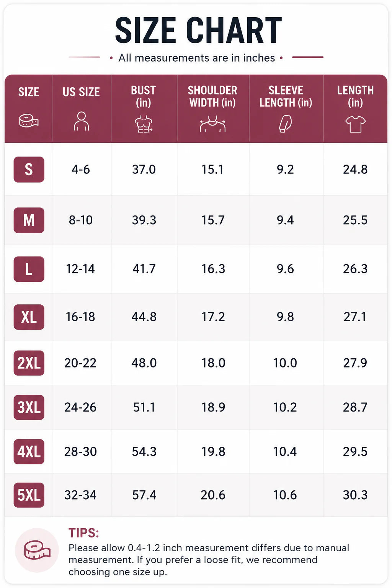Screen dimensions: 392x588
Task: Select the XL size badge
Action: (29, 317)
